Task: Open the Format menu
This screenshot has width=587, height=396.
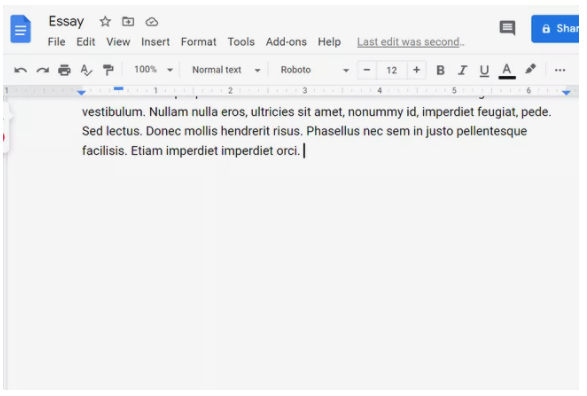Action: click(198, 42)
